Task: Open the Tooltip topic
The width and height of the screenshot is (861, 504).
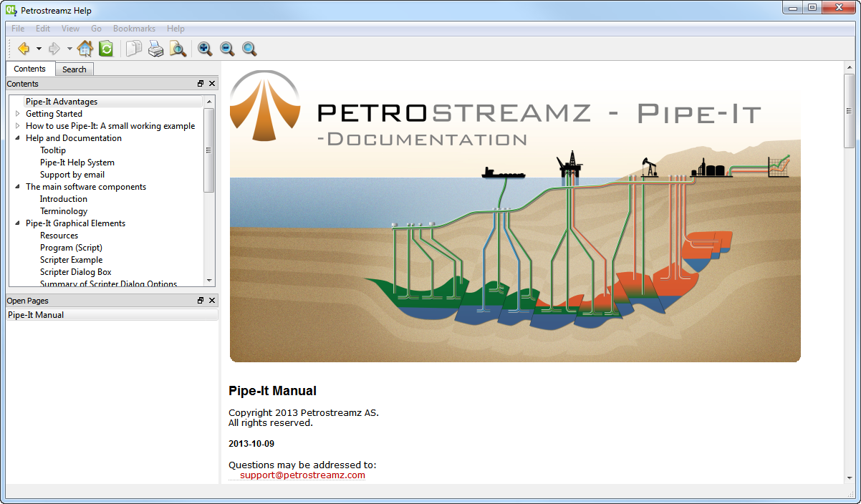Action: [53, 150]
